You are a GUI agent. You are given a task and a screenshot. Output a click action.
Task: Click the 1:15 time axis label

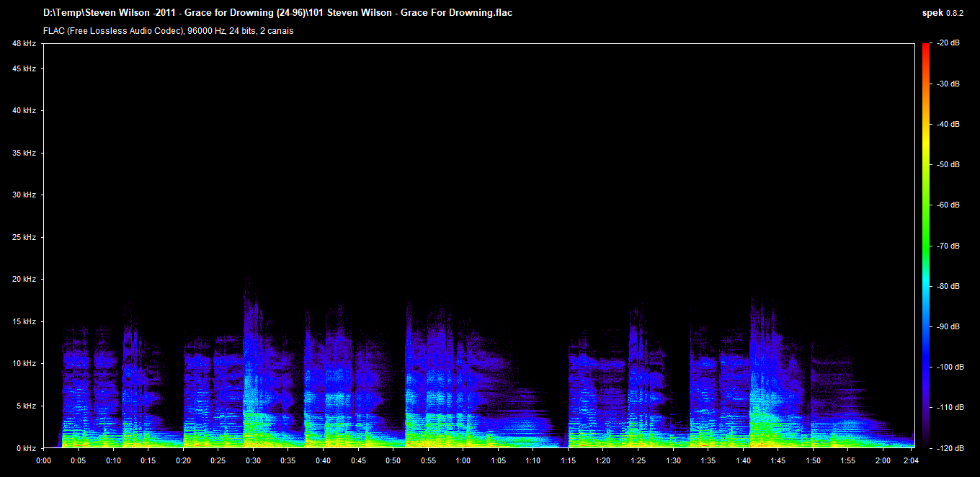pyautogui.click(x=568, y=460)
